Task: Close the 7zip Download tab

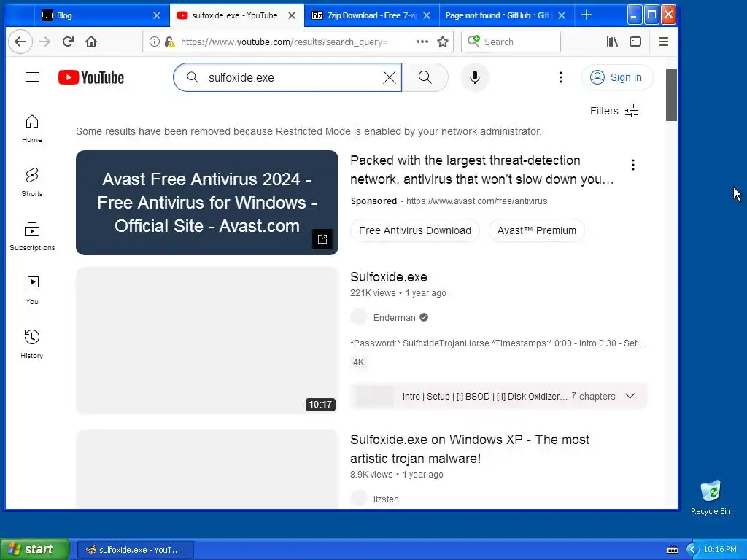Action: point(427,15)
